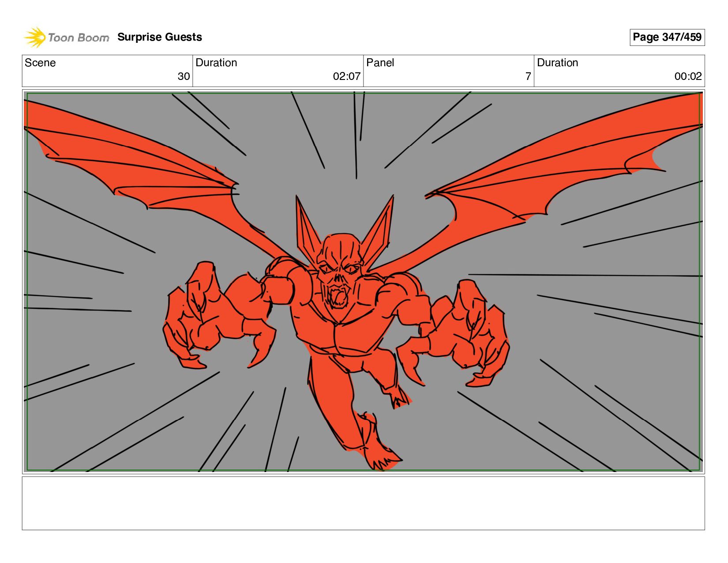Click the Toon Boom logo

[66, 37]
